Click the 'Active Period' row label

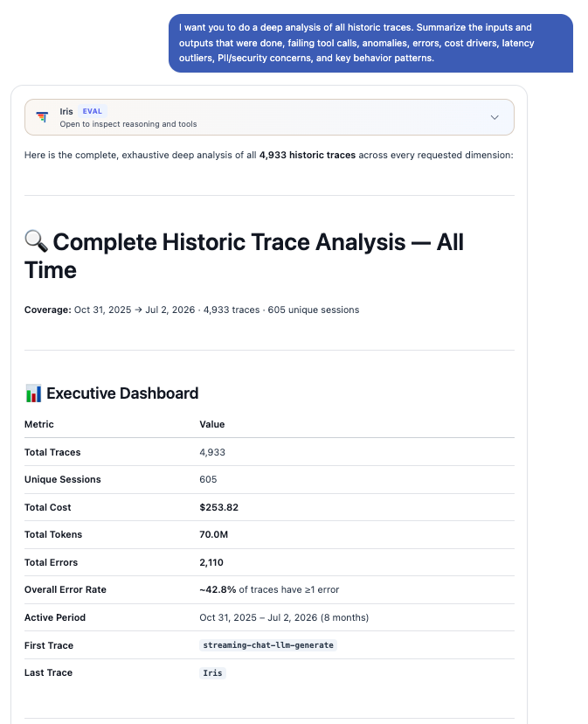pos(55,618)
